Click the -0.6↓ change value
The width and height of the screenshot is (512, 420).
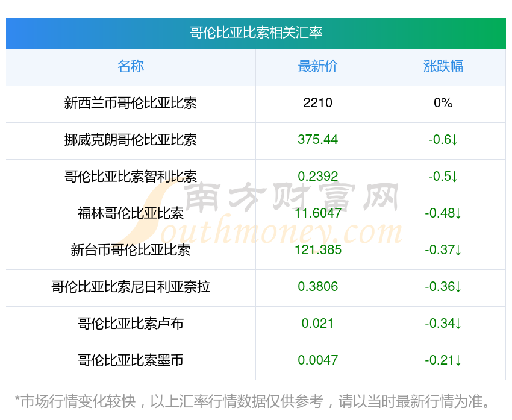(x=443, y=140)
